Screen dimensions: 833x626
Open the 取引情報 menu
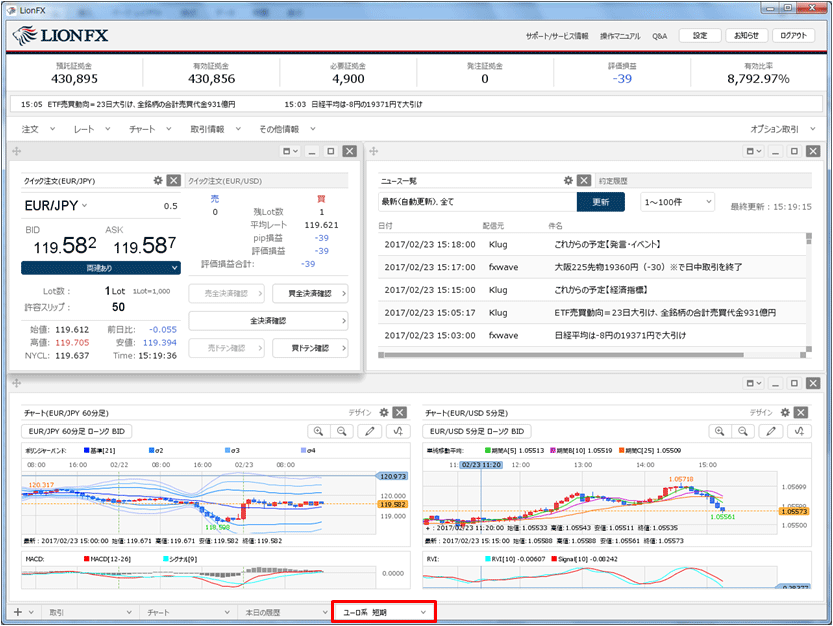point(216,129)
